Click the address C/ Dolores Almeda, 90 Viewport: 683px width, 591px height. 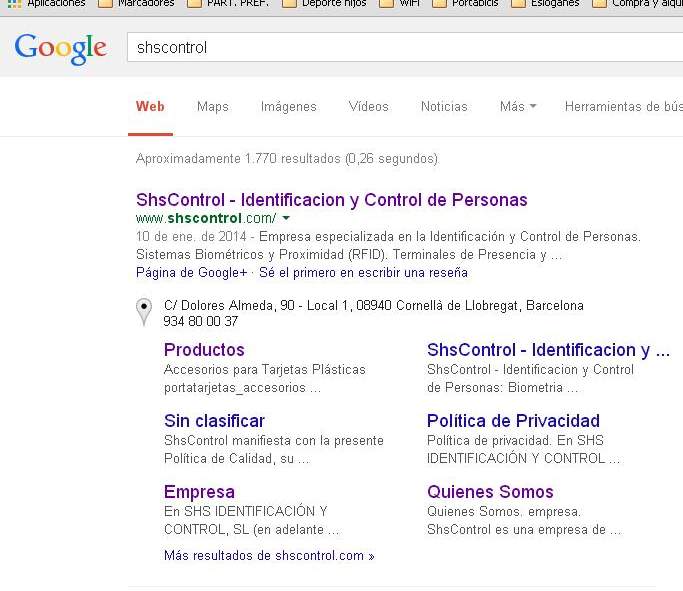[374, 305]
